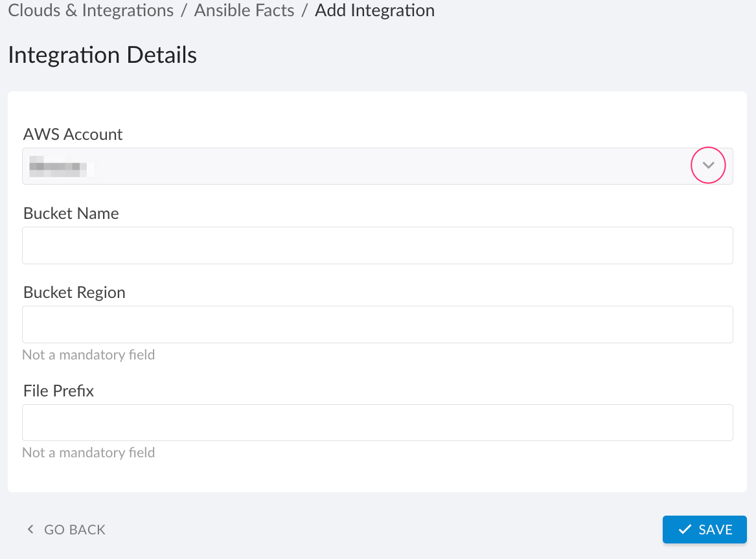Click the back chevron next to GO BACK
Image resolution: width=756 pixels, height=559 pixels.
point(30,529)
